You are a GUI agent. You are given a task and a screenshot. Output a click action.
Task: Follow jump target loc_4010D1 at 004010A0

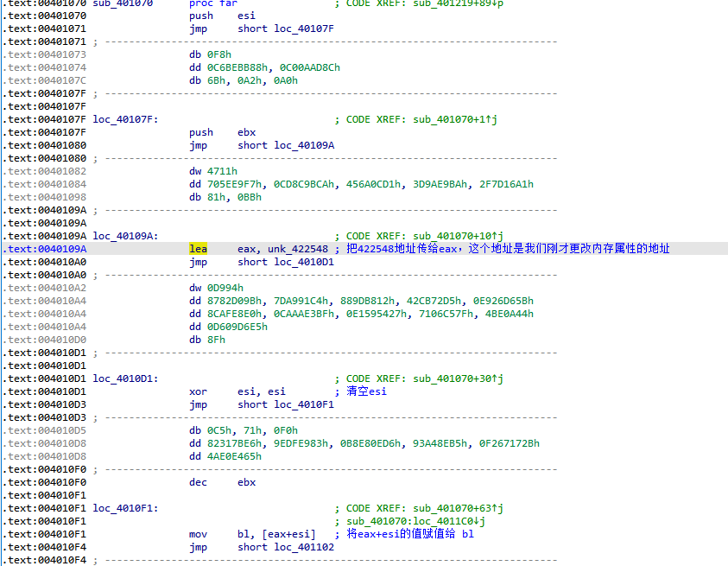coord(304,262)
